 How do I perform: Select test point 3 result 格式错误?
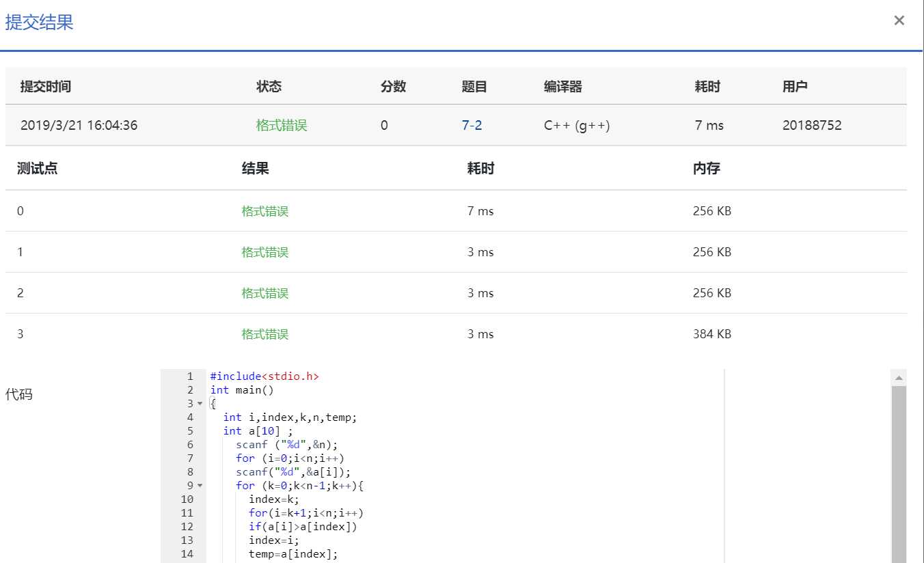pos(265,334)
